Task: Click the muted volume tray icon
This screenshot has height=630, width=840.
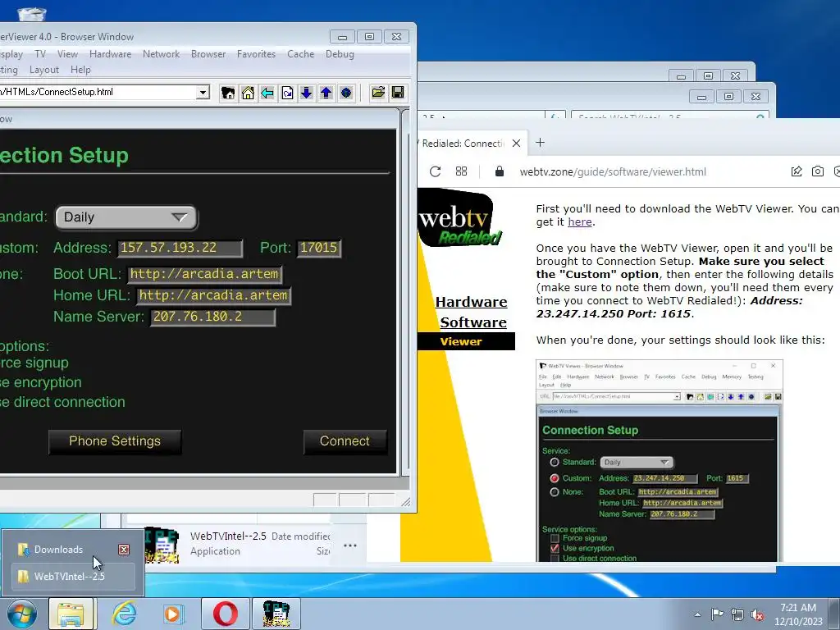Action: point(757,614)
